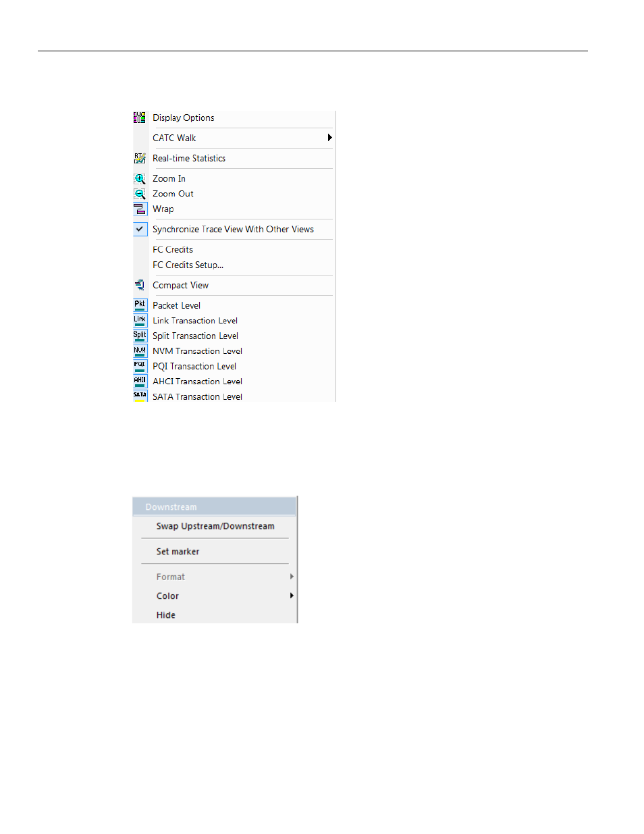
Task: Click the Wrap icon
Action: coord(140,209)
